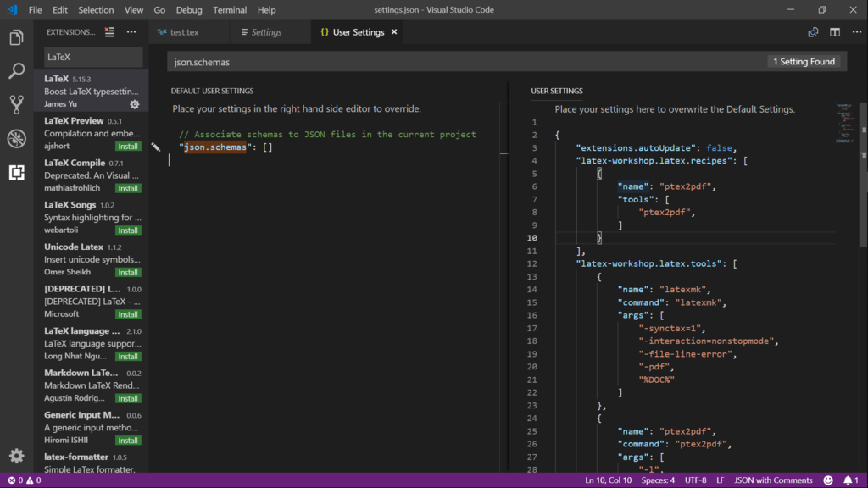Viewport: 868px width, 488px height.
Task: Switch to the Settings tab
Action: 270,32
